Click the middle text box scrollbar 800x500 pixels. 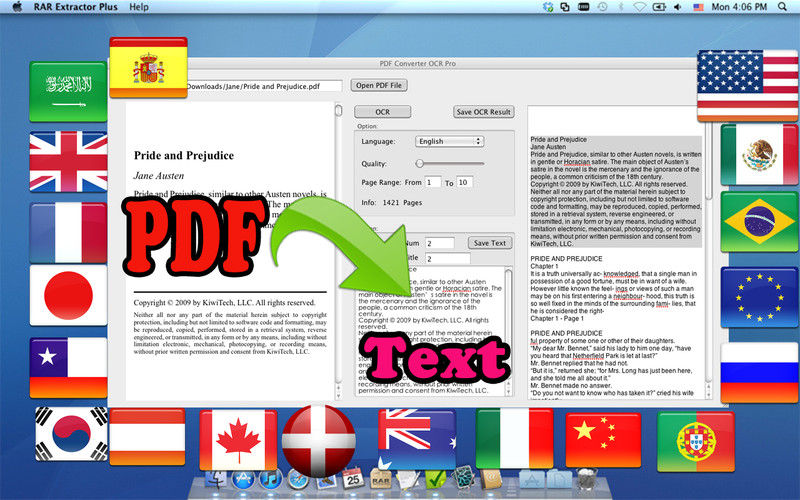pyautogui.click(x=508, y=331)
